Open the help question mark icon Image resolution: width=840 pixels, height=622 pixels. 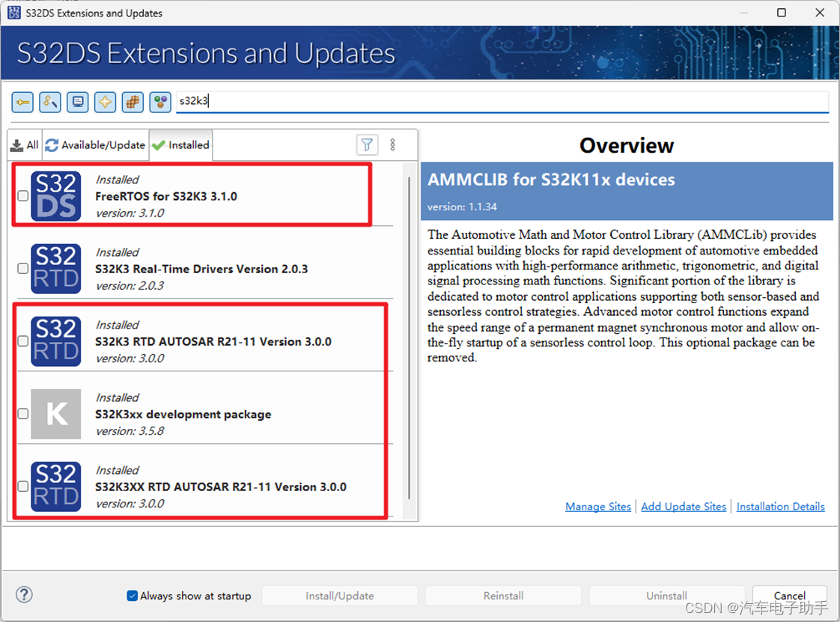tap(24, 594)
